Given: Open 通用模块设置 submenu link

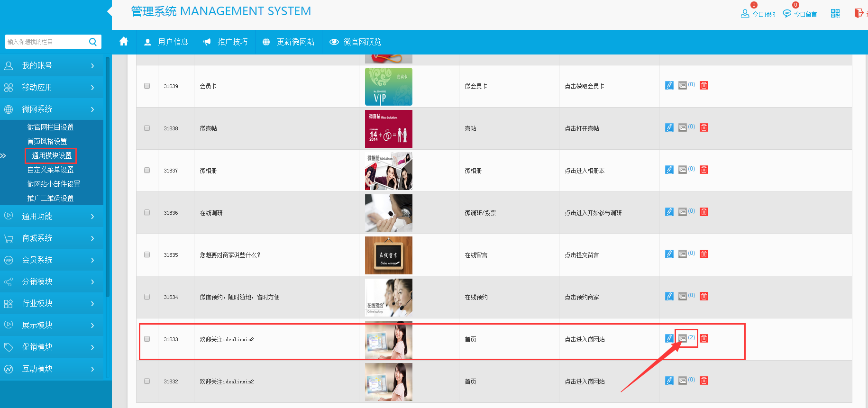Looking at the screenshot, I should (52, 156).
